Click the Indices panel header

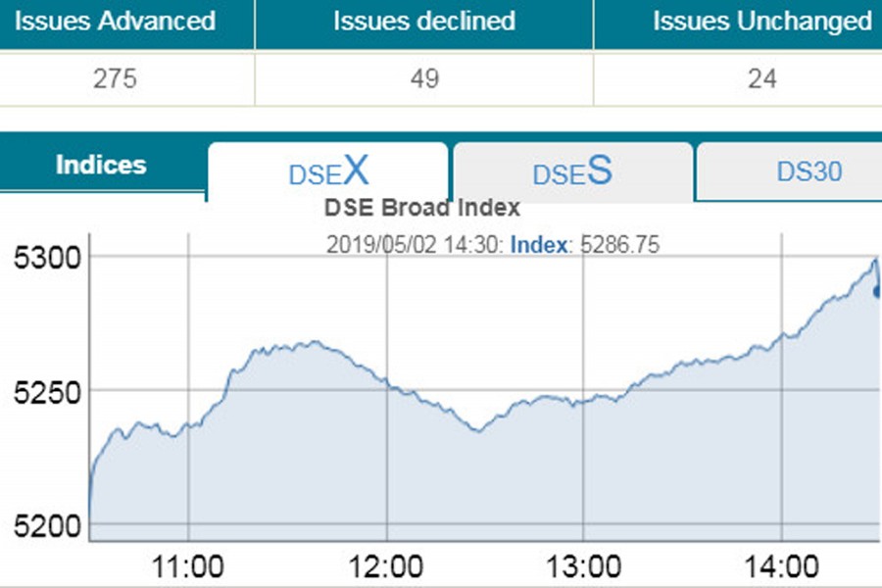[x=101, y=165]
